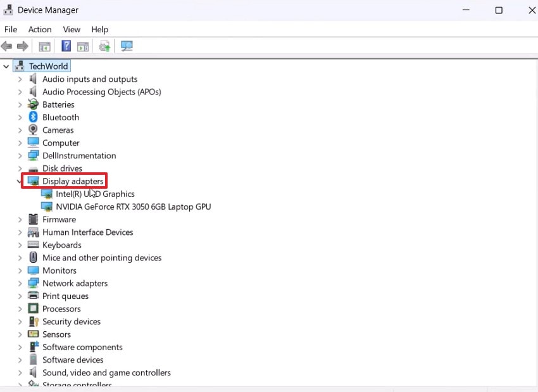This screenshot has width=538, height=392.
Task: Expand the Network adapters category
Action: point(19,283)
